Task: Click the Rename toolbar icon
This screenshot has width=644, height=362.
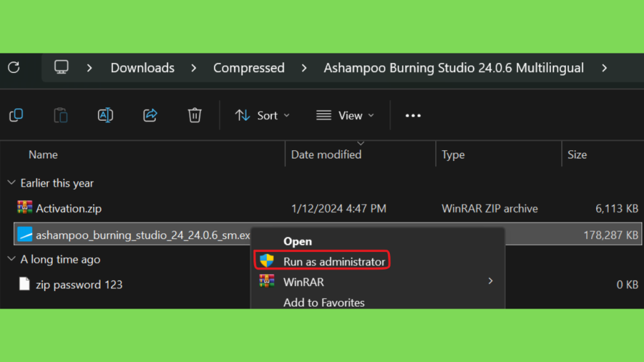Action: tap(106, 116)
